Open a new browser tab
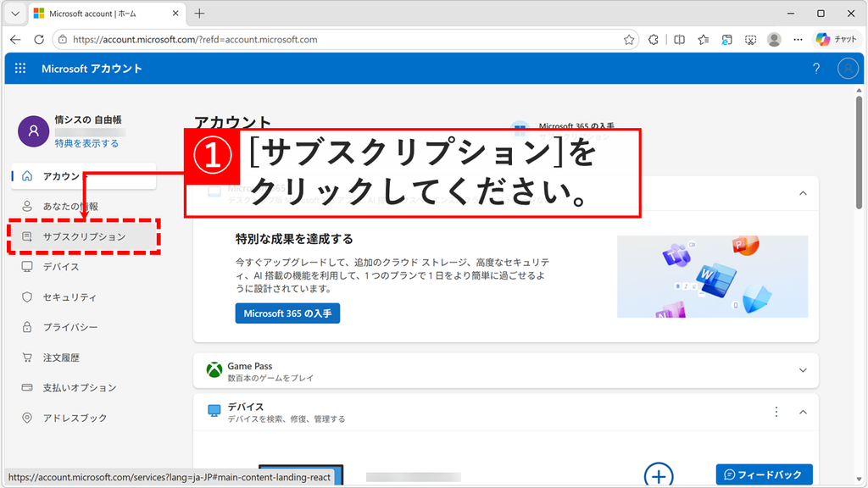This screenshot has width=868, height=488. tap(199, 14)
